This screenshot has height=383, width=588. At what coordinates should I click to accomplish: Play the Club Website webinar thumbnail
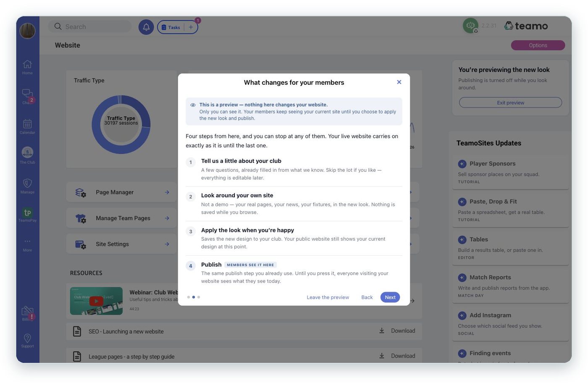pyautogui.click(x=96, y=301)
